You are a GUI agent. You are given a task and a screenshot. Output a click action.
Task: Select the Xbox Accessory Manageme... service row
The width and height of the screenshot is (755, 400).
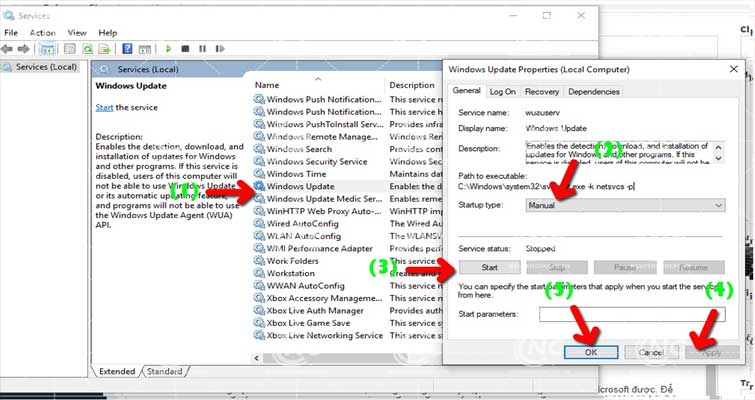coord(348,298)
